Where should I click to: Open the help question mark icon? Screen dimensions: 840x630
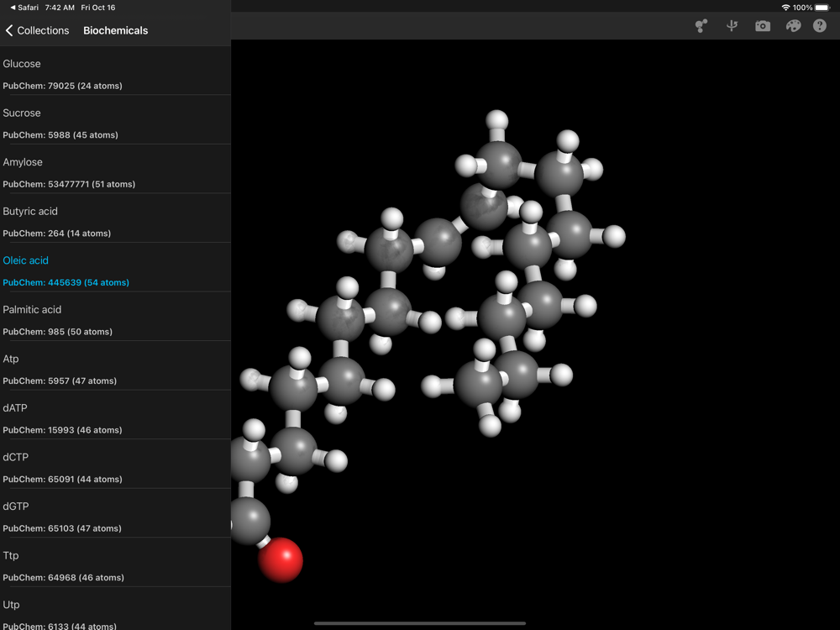click(x=820, y=26)
